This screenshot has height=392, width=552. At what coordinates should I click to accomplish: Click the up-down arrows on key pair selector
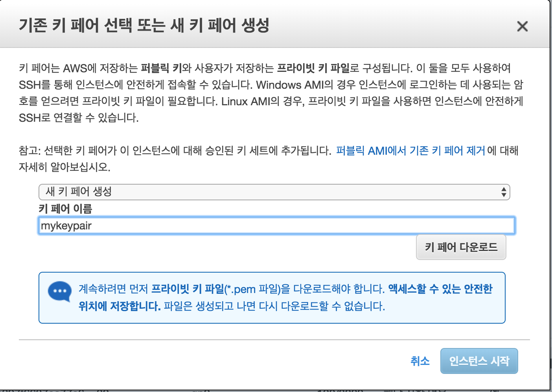pos(504,192)
